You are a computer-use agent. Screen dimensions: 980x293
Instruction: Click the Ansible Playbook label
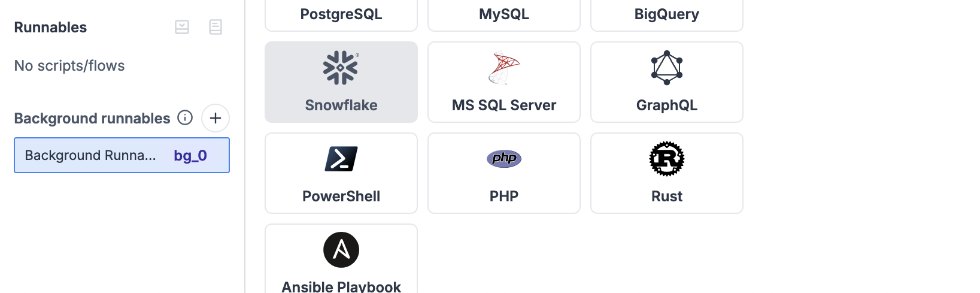(x=341, y=286)
